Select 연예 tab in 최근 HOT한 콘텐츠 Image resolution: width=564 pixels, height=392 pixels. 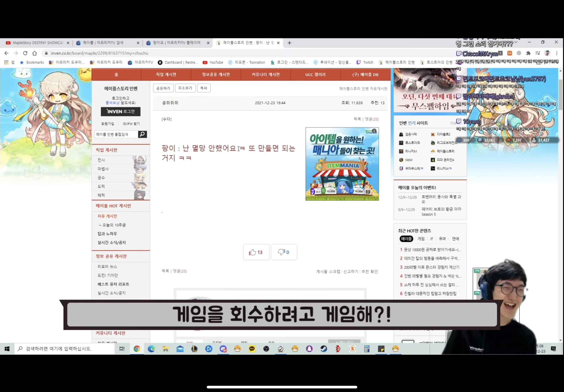(x=456, y=239)
